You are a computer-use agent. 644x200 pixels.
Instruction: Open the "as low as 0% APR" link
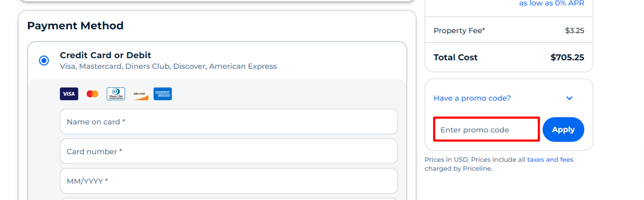(551, 3)
